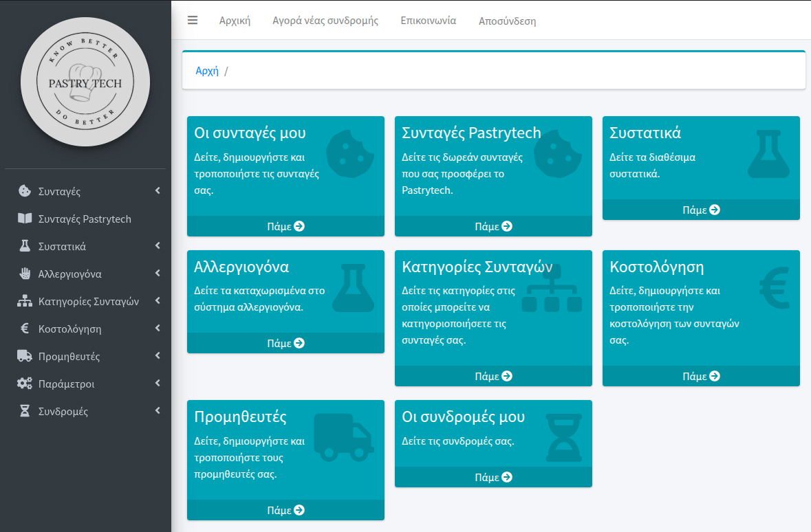Click the Κοστολόγηση card title
Image resolution: width=811 pixels, height=532 pixels.
click(657, 267)
